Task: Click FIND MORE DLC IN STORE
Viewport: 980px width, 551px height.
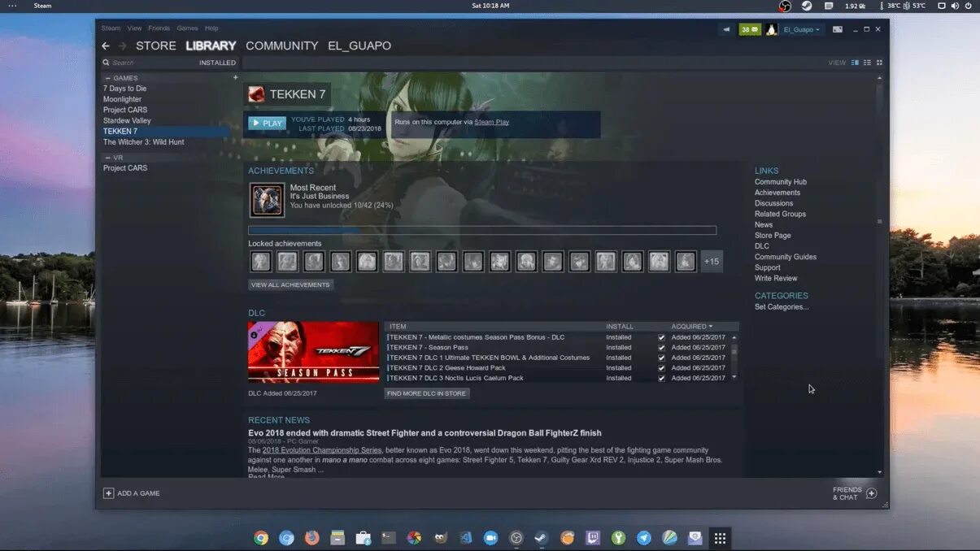Action: pos(427,393)
